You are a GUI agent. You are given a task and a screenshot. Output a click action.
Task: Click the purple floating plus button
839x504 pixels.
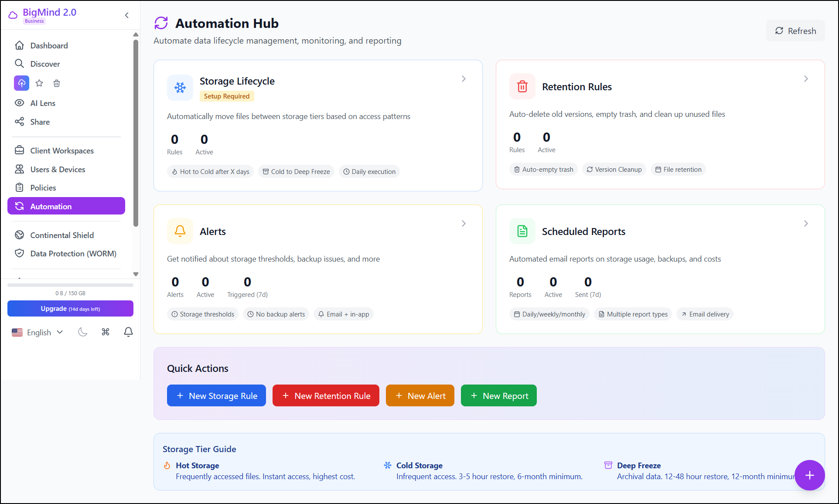pyautogui.click(x=809, y=475)
